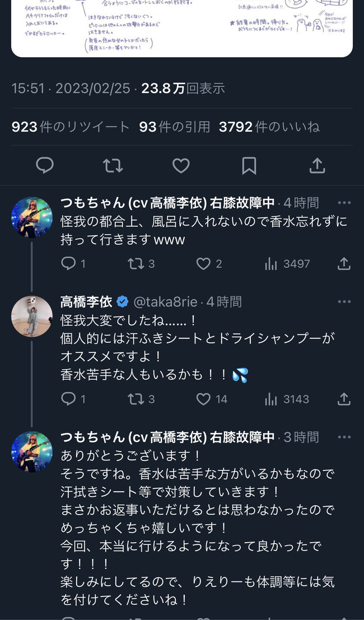364x620 pixels.
Task: Expand more menu on つもちゃん's 3時間 reply
Action: (344, 437)
